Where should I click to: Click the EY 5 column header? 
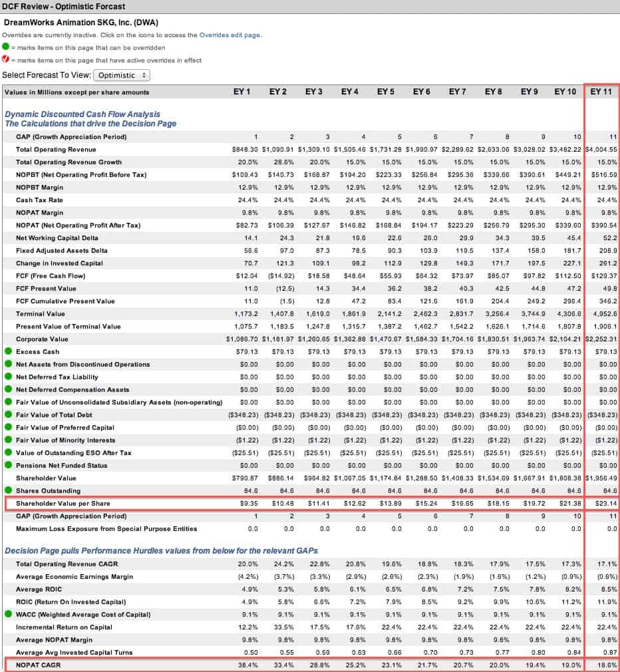[386, 92]
